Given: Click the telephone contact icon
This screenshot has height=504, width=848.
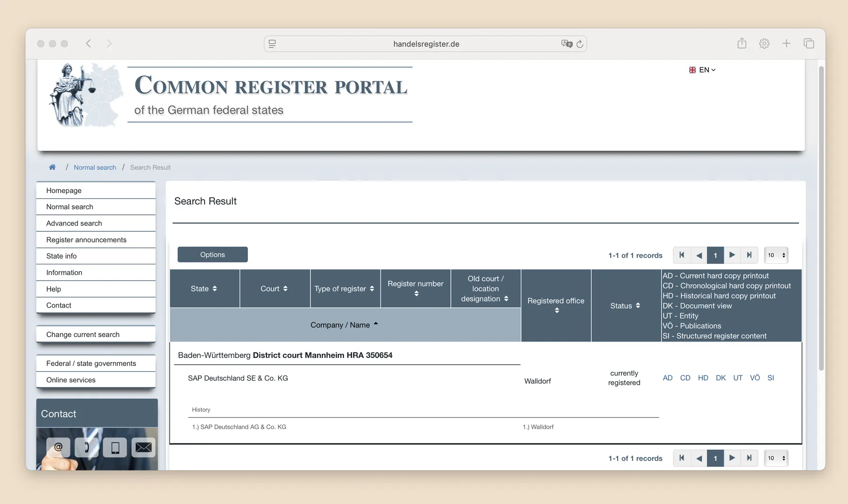Looking at the screenshot, I should (87, 447).
